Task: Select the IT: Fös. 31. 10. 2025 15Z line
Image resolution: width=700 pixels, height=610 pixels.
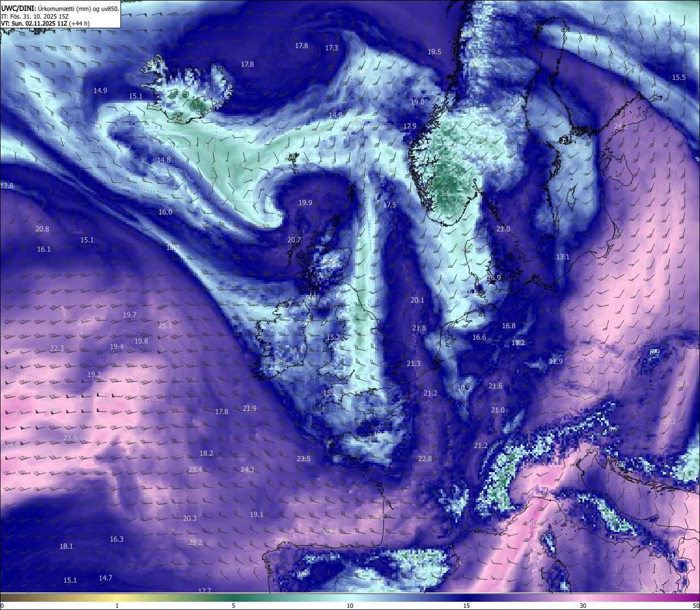Action: point(35,16)
